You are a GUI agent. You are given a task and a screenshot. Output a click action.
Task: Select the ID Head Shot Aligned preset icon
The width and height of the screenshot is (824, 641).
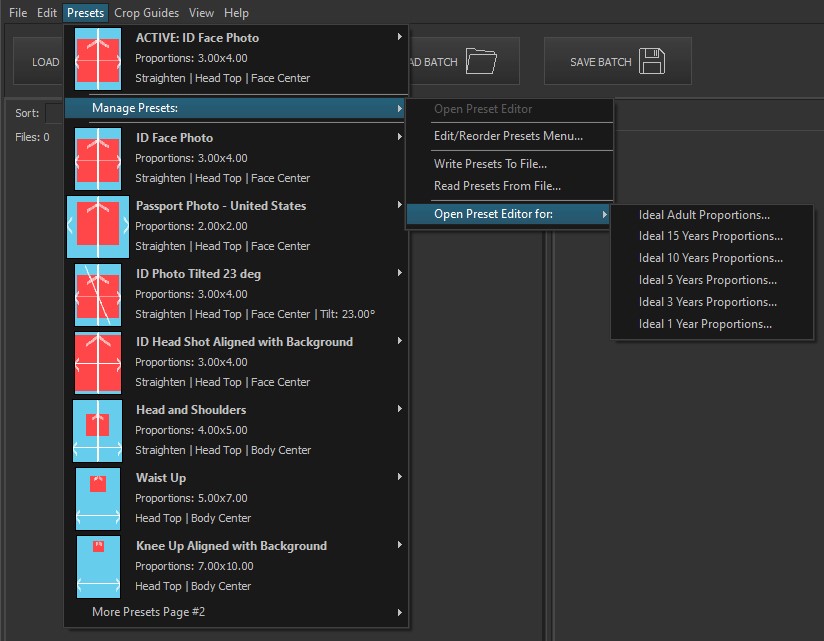(97, 362)
